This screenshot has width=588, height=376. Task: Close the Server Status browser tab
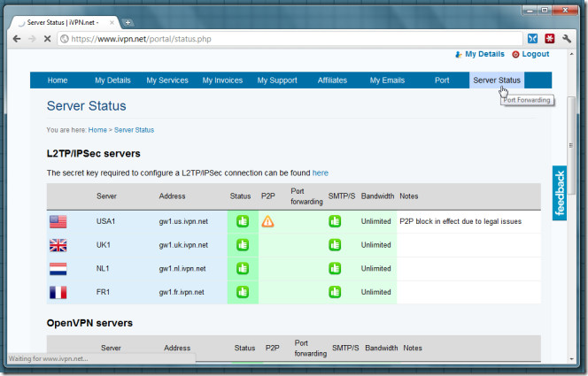coord(112,22)
